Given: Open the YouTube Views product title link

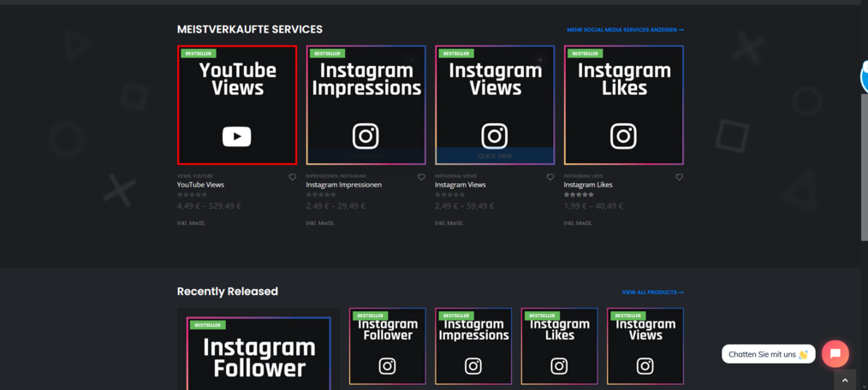Looking at the screenshot, I should click(x=200, y=185).
